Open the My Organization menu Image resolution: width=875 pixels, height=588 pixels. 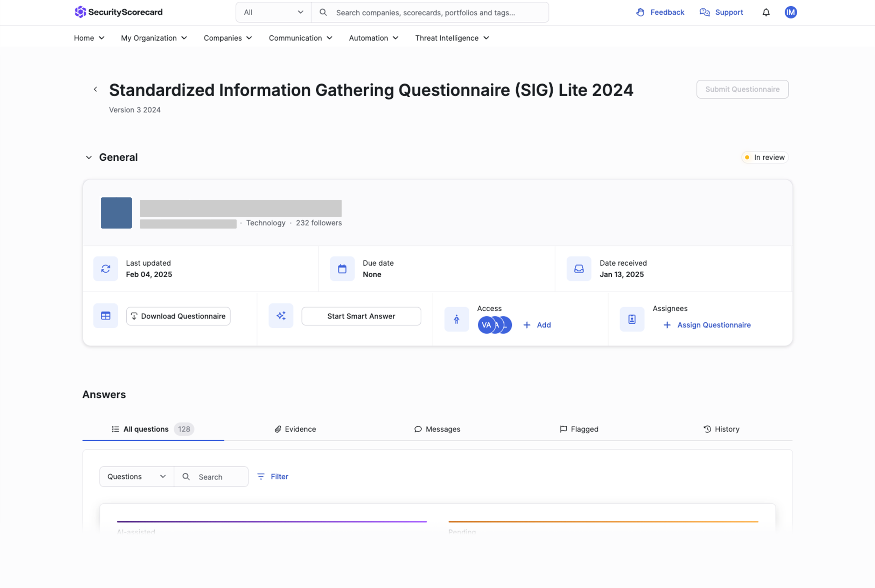154,38
